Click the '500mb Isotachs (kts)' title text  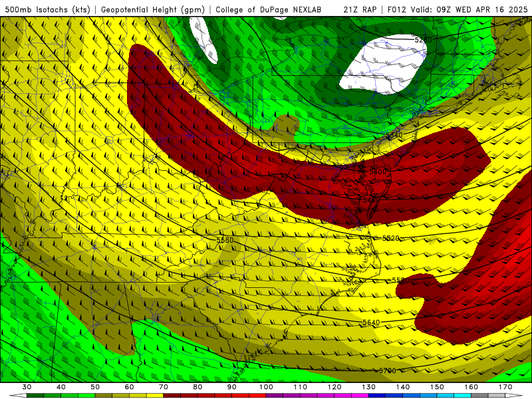tap(47, 10)
